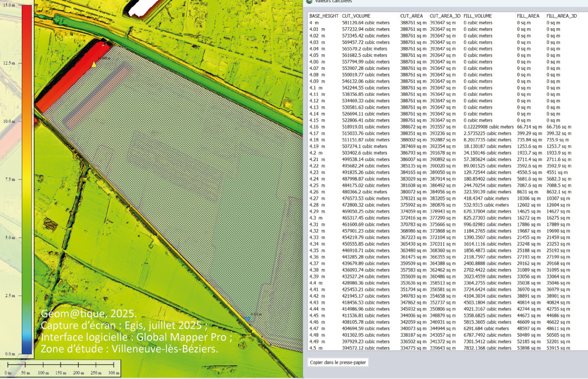Image resolution: width=588 pixels, height=379 pixels.
Task: Click the Valeurs calculées window icon
Action: [x=310, y=2]
